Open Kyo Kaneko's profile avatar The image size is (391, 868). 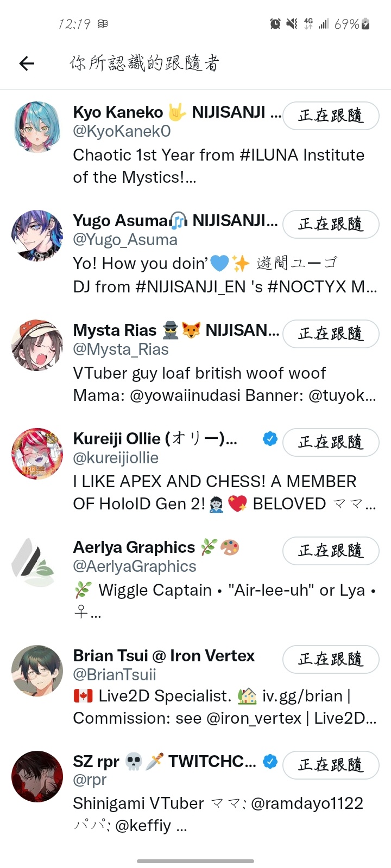pyautogui.click(x=37, y=127)
